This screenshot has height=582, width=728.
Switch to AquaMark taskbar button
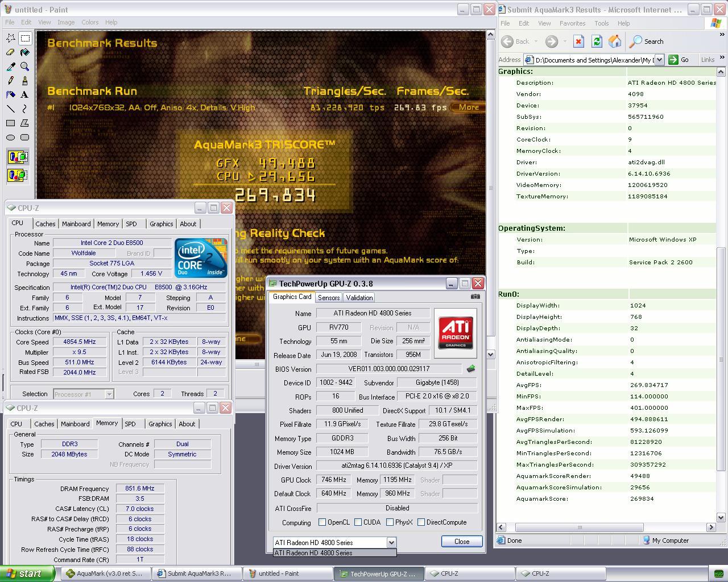[105, 573]
